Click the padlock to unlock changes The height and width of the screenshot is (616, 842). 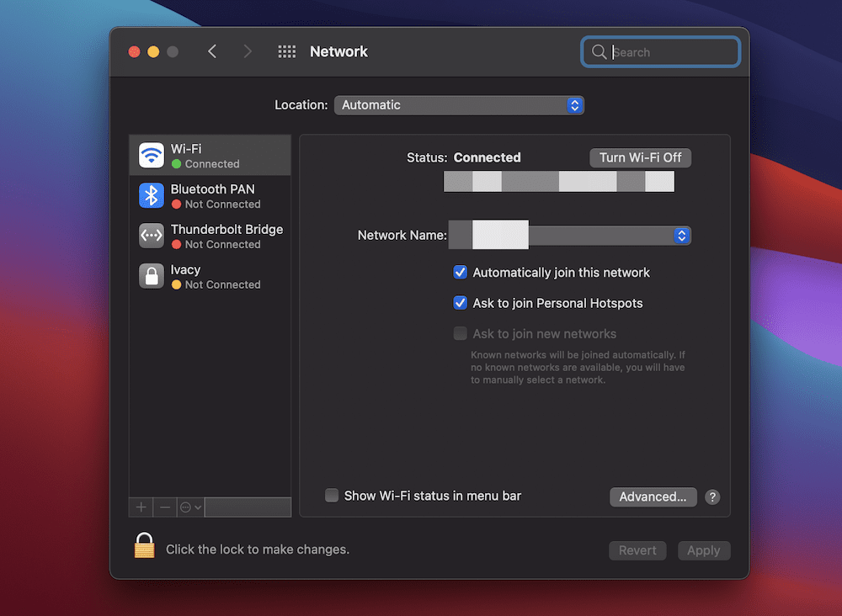145,546
